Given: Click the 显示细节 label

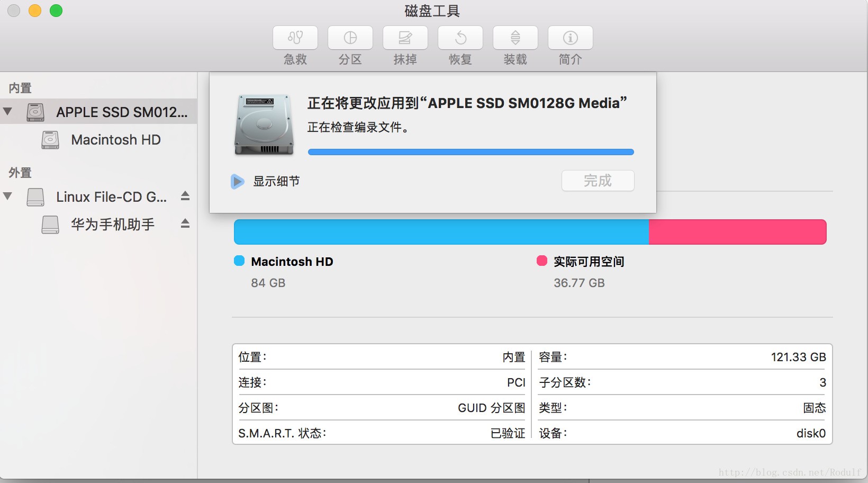Looking at the screenshot, I should [276, 181].
